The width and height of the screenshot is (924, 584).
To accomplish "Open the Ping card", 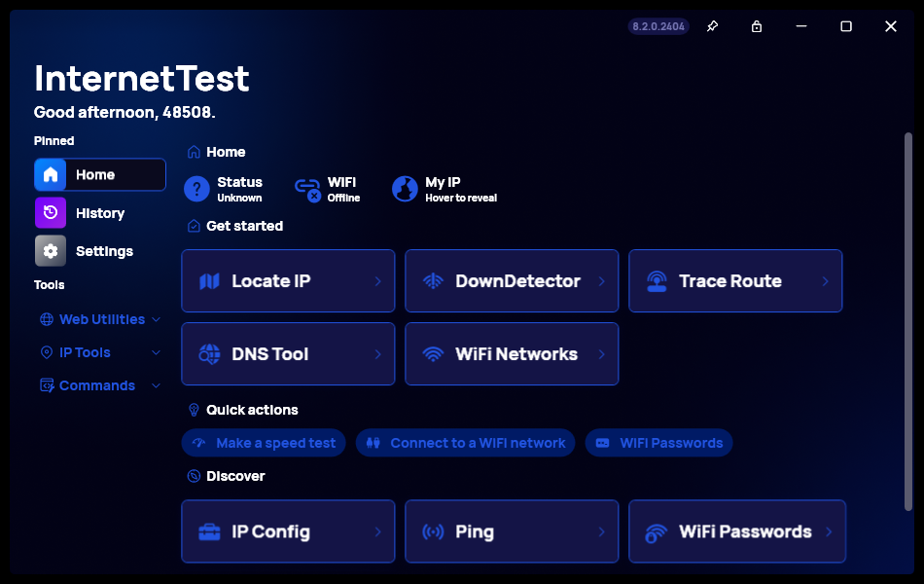I will (512, 531).
